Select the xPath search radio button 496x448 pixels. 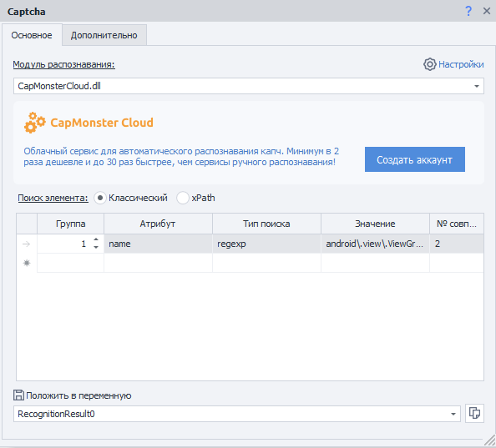[183, 198]
